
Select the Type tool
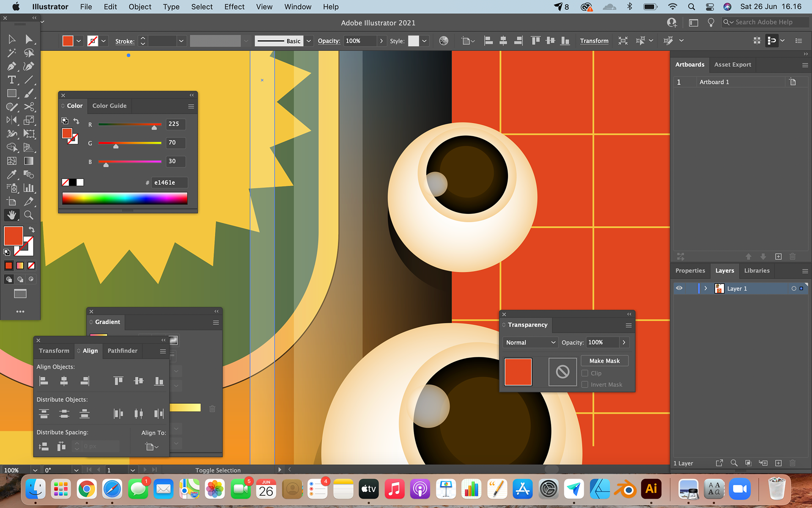[11, 80]
